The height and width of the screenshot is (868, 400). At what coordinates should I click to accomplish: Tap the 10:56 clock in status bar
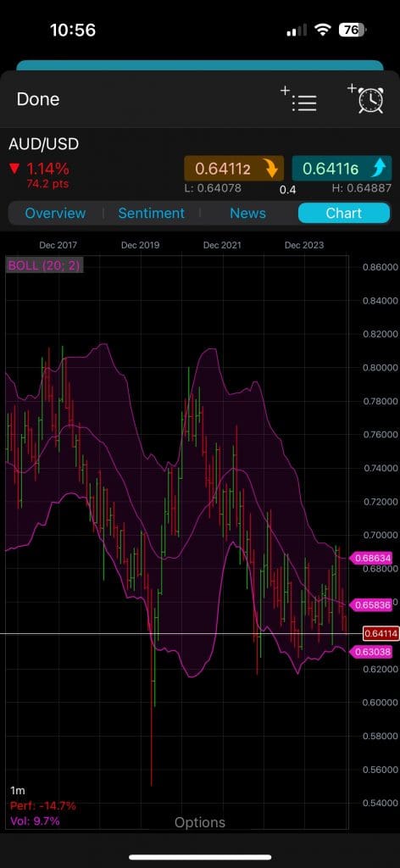coord(73,30)
